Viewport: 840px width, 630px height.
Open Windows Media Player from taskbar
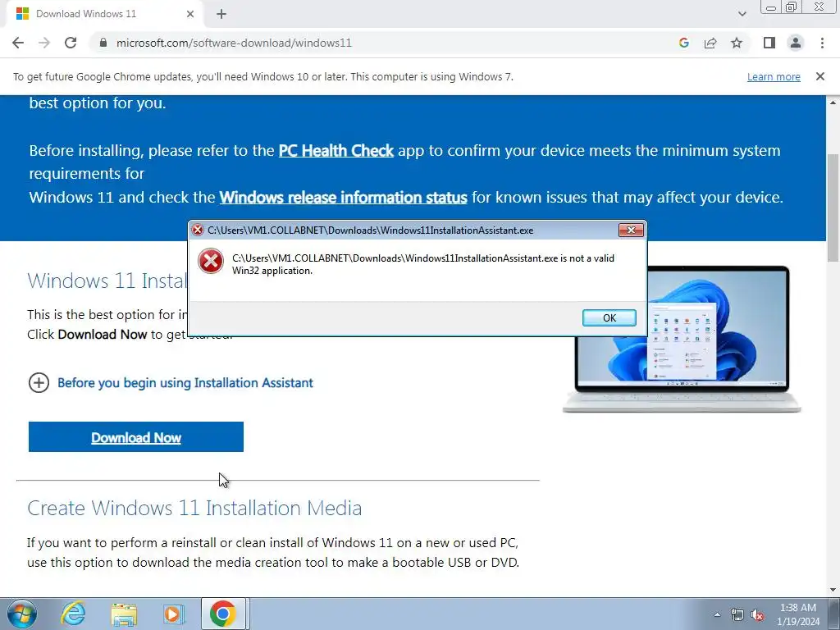click(174, 614)
